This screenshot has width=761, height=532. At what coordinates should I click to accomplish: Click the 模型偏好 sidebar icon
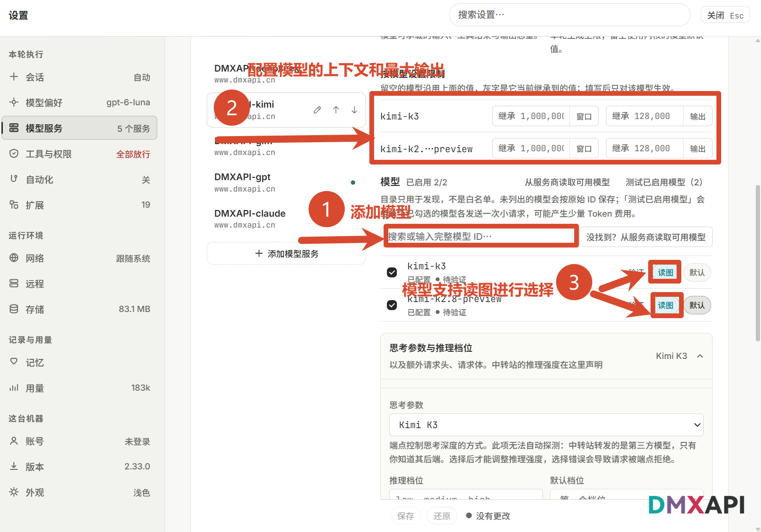tap(14, 102)
